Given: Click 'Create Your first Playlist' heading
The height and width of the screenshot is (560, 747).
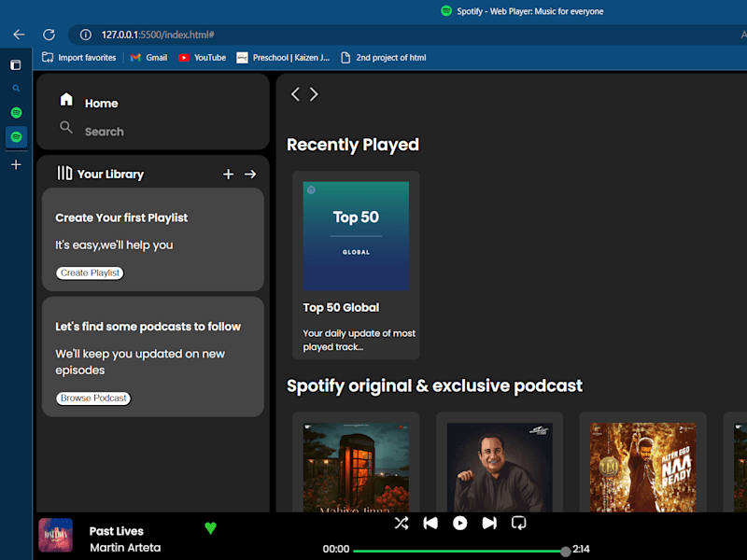Looking at the screenshot, I should 121,217.
